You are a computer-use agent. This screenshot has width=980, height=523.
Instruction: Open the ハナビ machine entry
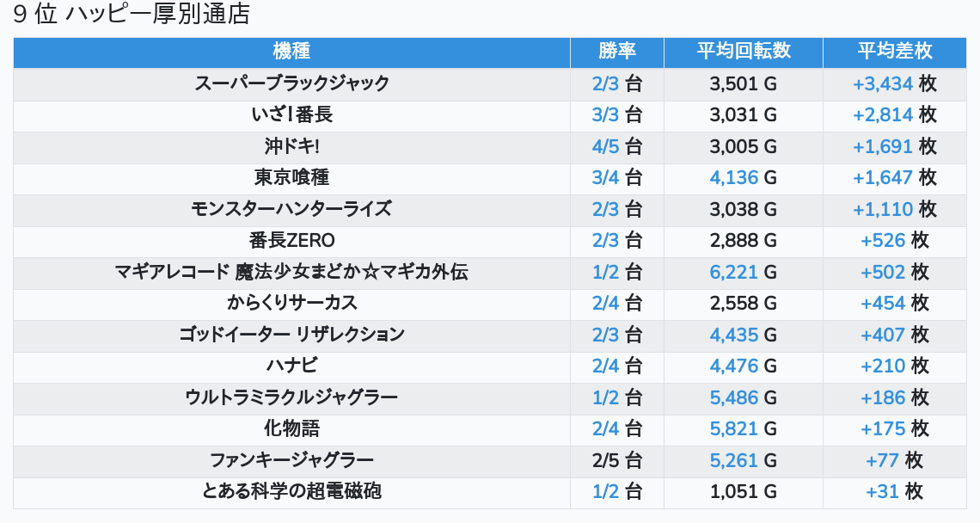click(291, 366)
